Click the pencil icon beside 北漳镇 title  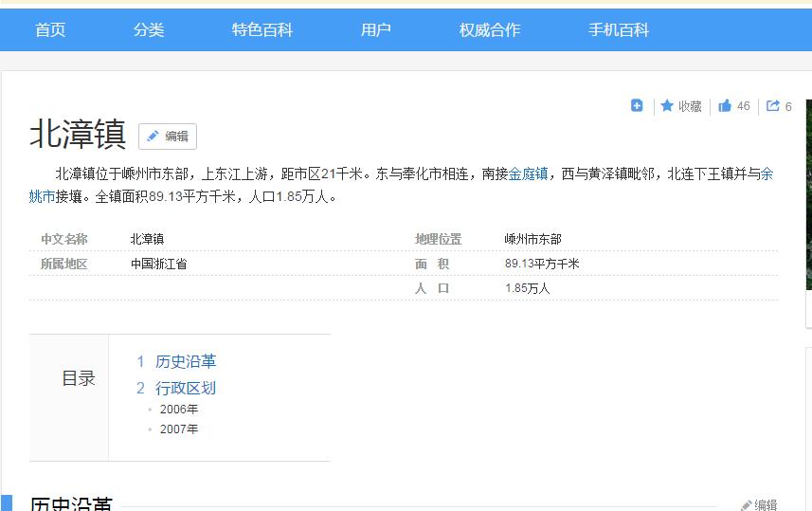pos(153,137)
